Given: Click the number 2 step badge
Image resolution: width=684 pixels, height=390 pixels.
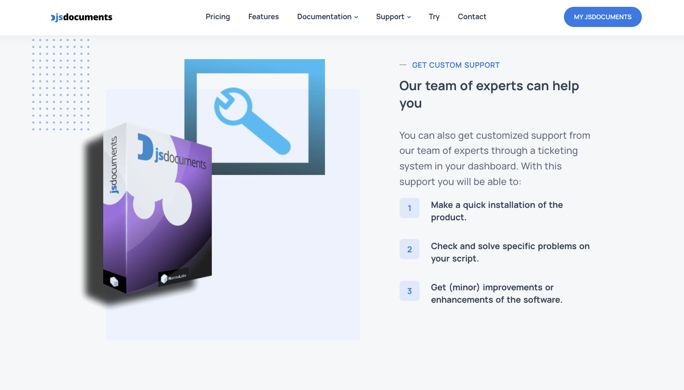Looking at the screenshot, I should point(409,249).
